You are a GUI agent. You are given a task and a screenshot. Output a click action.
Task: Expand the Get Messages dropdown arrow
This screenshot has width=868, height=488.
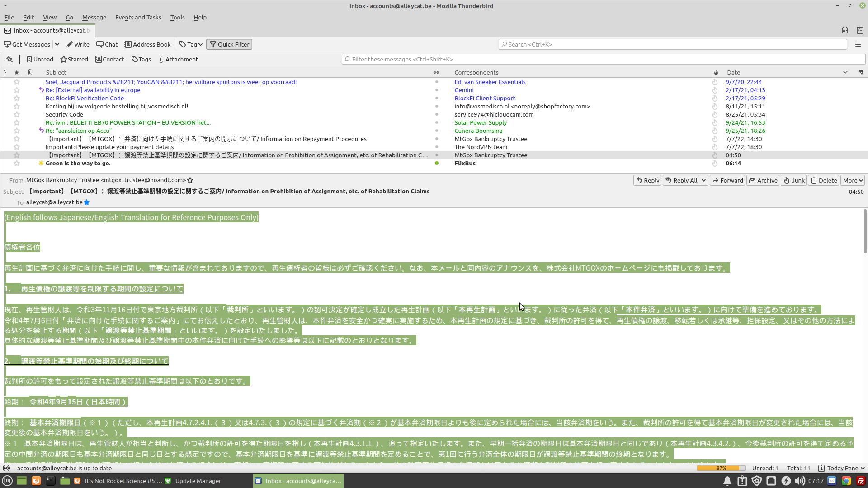[x=57, y=44]
